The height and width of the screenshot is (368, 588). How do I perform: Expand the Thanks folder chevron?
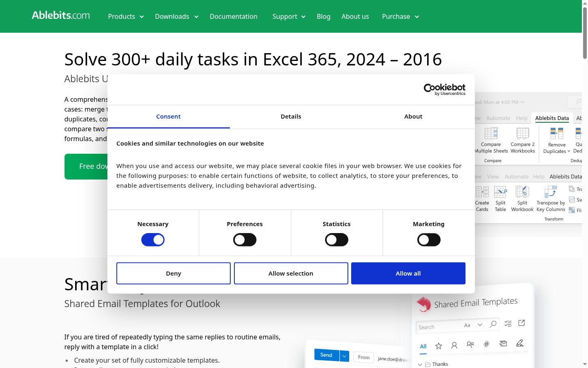420,364
